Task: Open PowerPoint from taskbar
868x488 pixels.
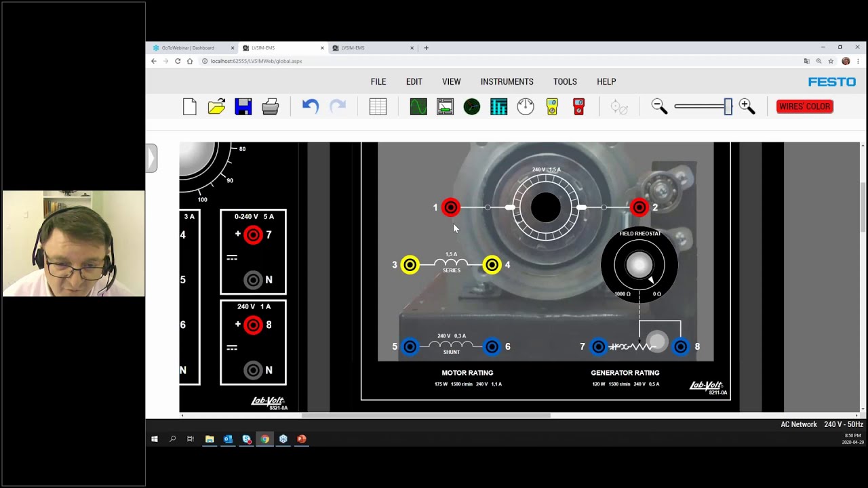Action: tap(302, 439)
